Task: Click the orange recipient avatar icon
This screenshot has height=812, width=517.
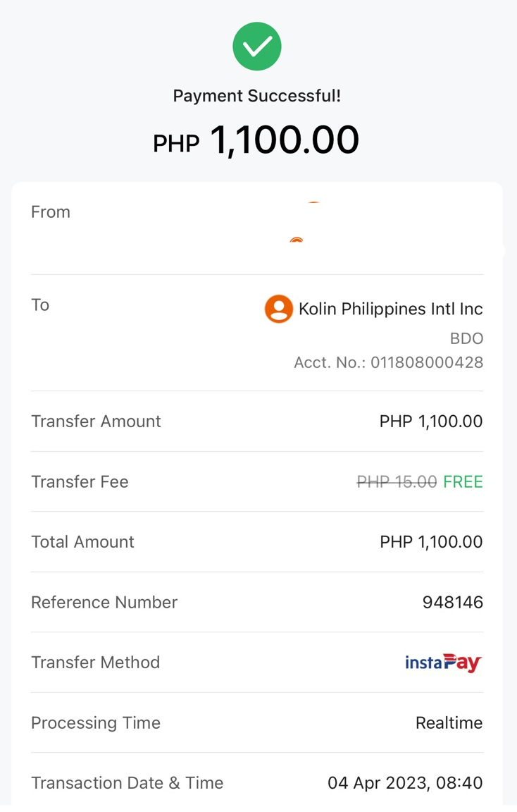Action: (x=279, y=309)
